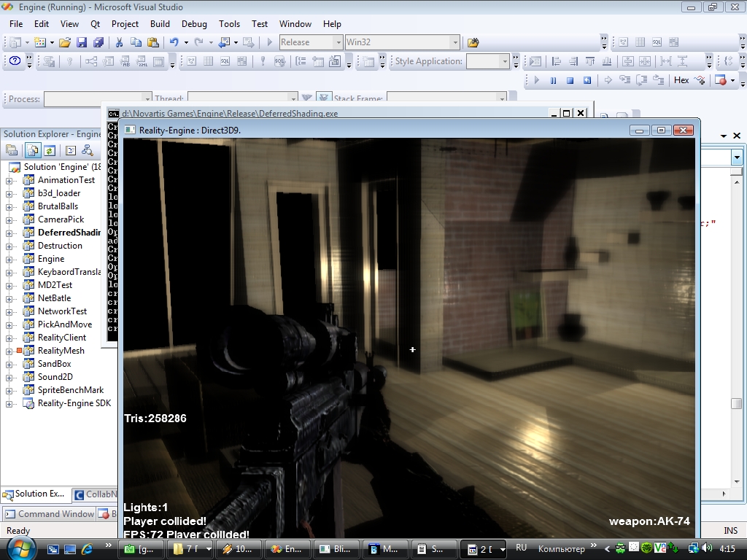The height and width of the screenshot is (560, 747).
Task: Toggle Hex display mode
Action: tap(681, 80)
